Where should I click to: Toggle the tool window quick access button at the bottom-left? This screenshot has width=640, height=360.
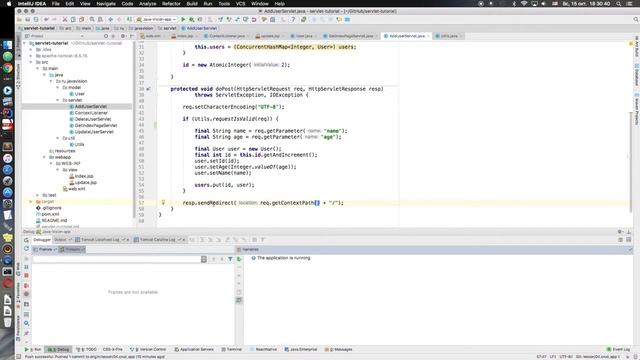tap(18, 356)
